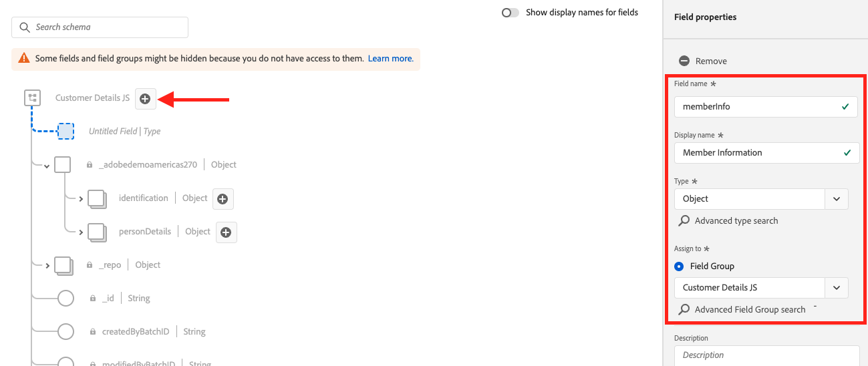
Task: Select the Untitled Field | Type row
Action: coord(125,132)
